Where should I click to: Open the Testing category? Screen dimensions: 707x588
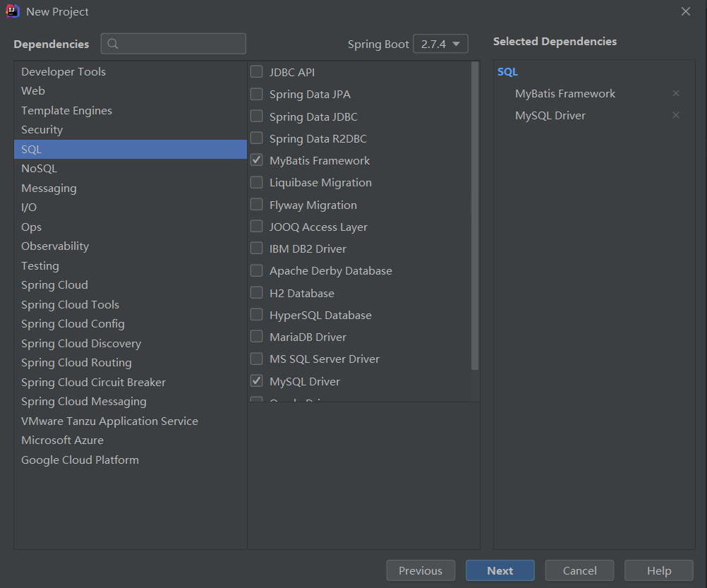131,265
